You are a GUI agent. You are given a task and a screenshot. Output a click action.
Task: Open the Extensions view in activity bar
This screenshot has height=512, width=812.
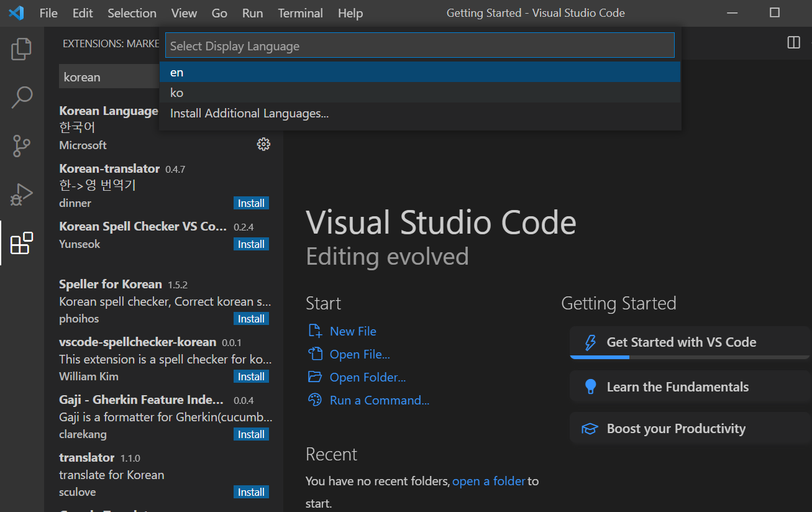22,243
